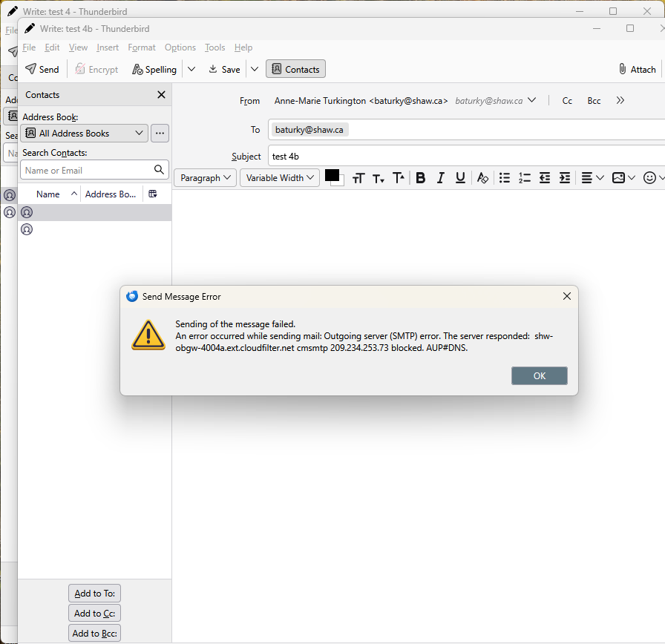
Task: Pick the black text color swatch
Action: pyautogui.click(x=332, y=175)
